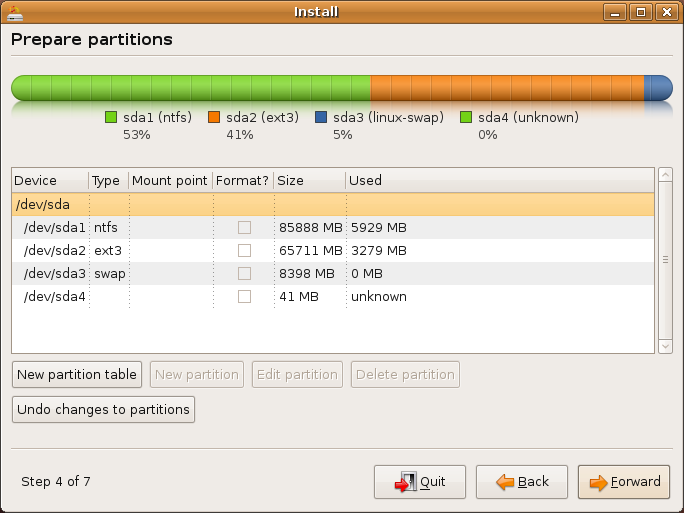
Task: Toggle Format checkbox for /dev/sda1
Action: coord(244,227)
